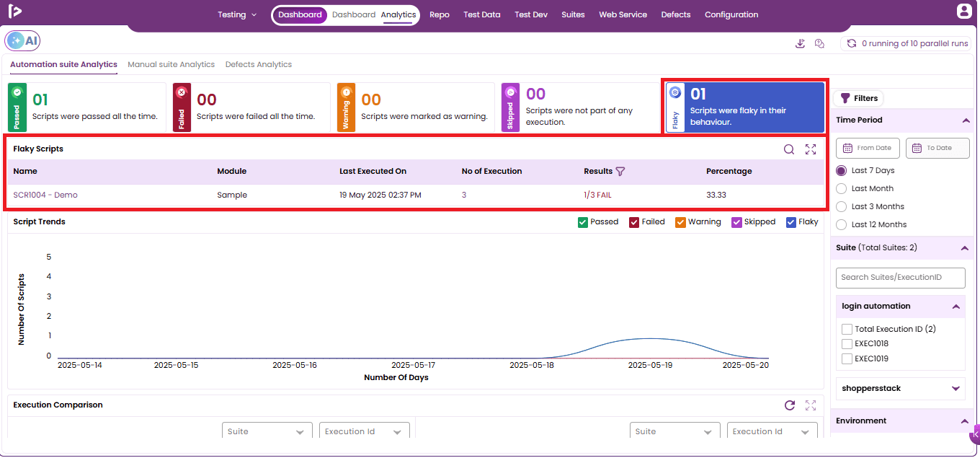This screenshot has width=980, height=458.
Task: Select the Last 3 Months radio option
Action: pyautogui.click(x=841, y=206)
